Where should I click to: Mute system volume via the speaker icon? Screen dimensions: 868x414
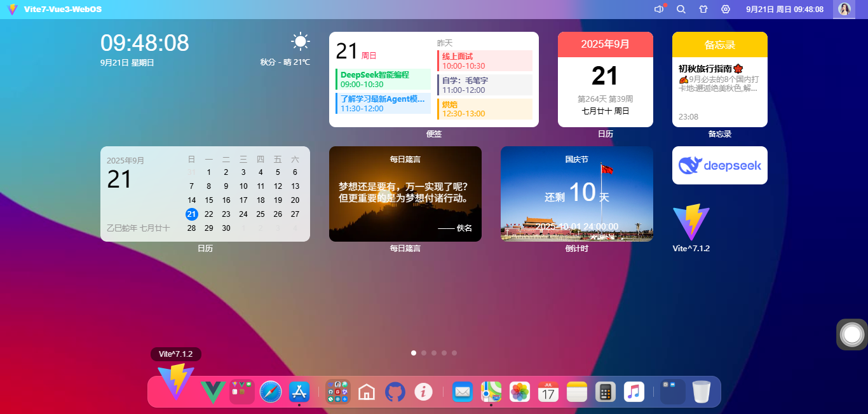point(658,9)
